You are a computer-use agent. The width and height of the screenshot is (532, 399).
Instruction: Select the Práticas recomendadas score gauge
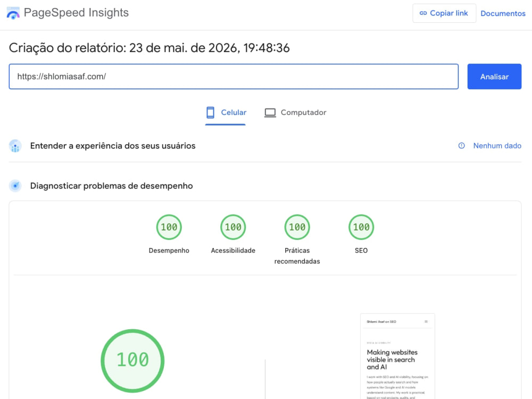click(297, 227)
